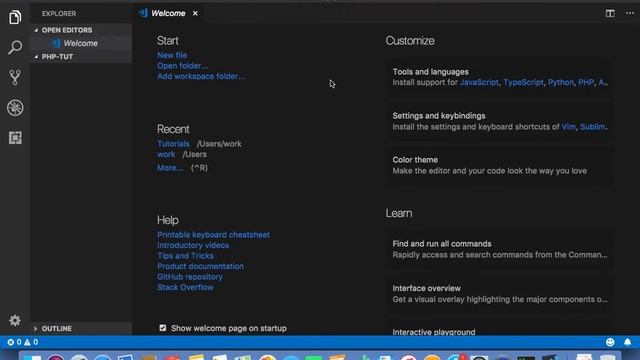Open Find and run all commands card
The width and height of the screenshot is (640, 360).
click(x=499, y=249)
